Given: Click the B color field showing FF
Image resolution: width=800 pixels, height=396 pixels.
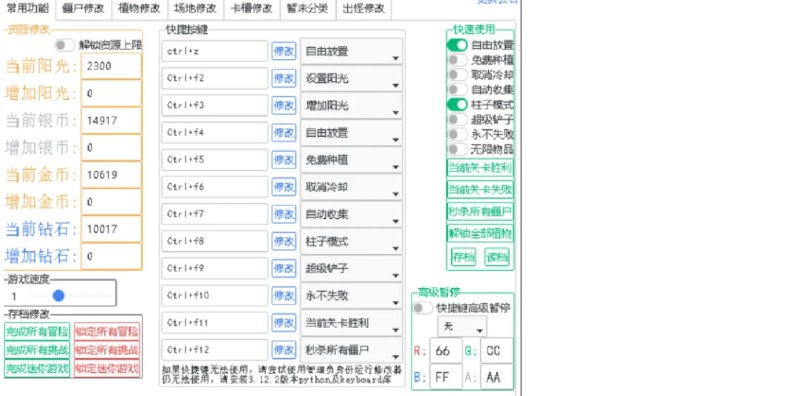Looking at the screenshot, I should [446, 377].
